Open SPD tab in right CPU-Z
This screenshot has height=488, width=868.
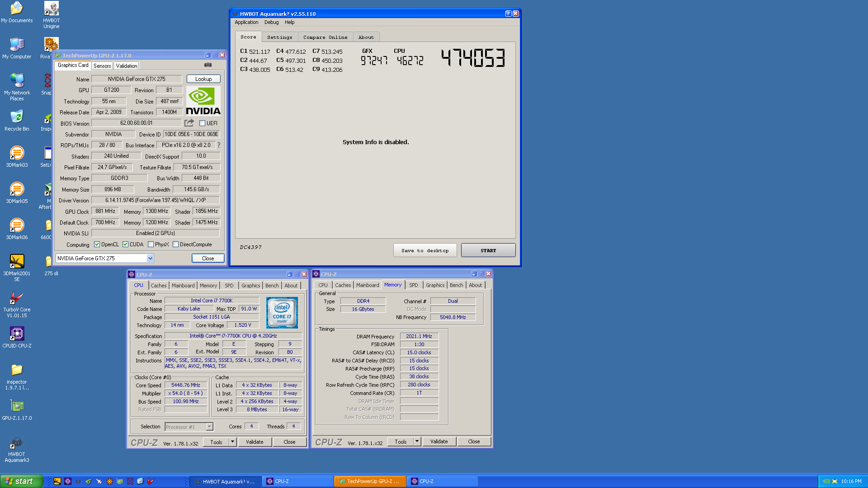pos(413,285)
